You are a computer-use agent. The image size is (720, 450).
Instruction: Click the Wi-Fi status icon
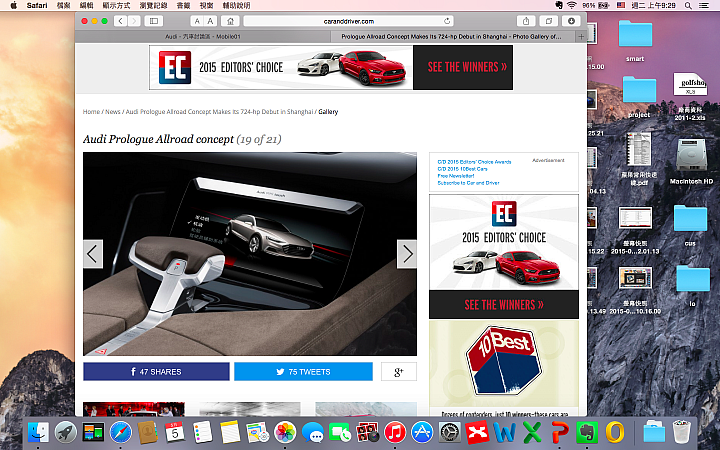click(x=572, y=6)
